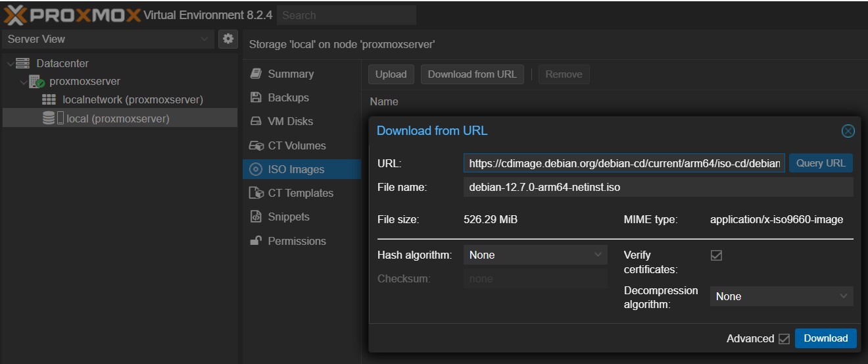Click the Query URL button
868x364 pixels.
pos(821,163)
